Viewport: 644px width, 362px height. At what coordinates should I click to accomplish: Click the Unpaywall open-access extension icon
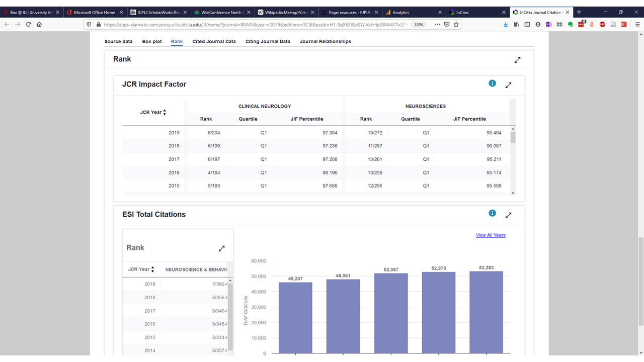pos(592,24)
